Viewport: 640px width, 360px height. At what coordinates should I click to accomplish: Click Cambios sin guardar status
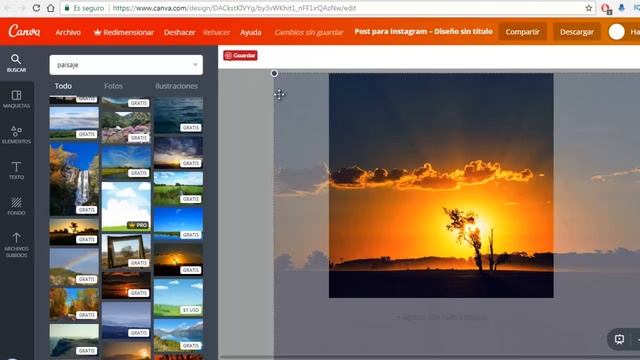tap(309, 32)
